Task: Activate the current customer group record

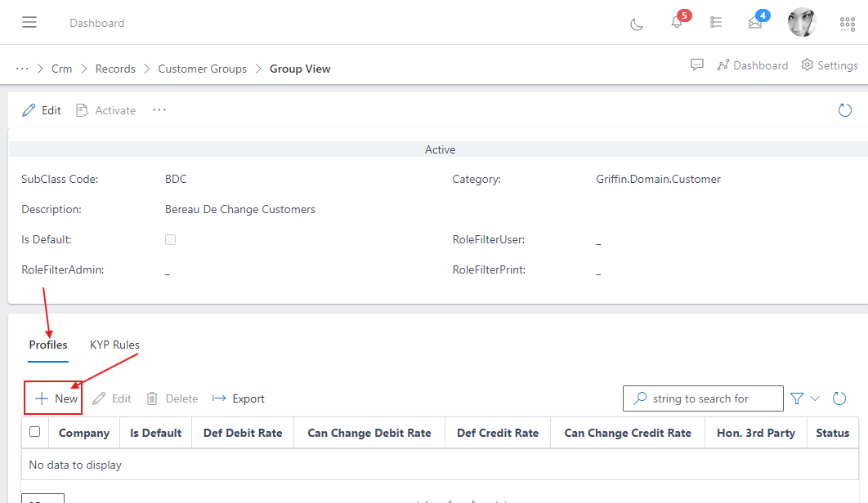Action: coord(105,109)
